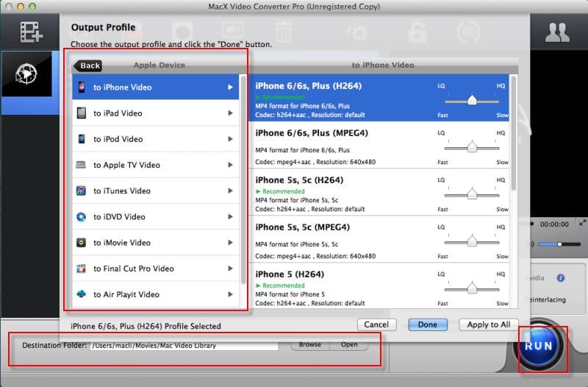The image size is (588, 387).
Task: Select the to iDVD Video category
Action: pos(156,216)
